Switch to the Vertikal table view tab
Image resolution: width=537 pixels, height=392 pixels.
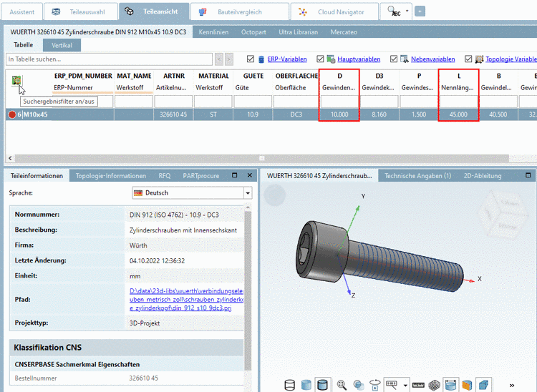(x=62, y=45)
